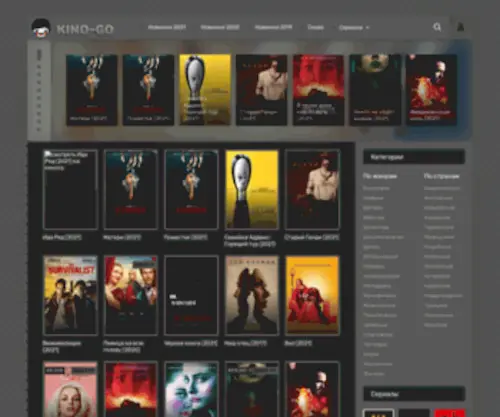Click the KINO-GO mascot logo

(x=41, y=28)
